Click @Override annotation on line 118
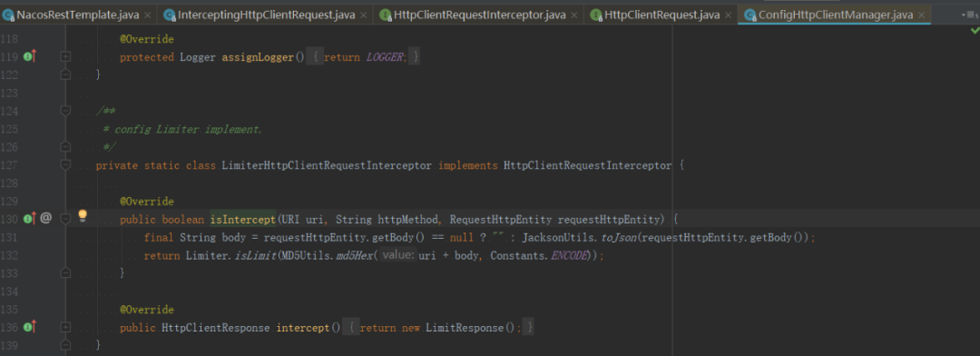This screenshot has height=356, width=980. (147, 39)
